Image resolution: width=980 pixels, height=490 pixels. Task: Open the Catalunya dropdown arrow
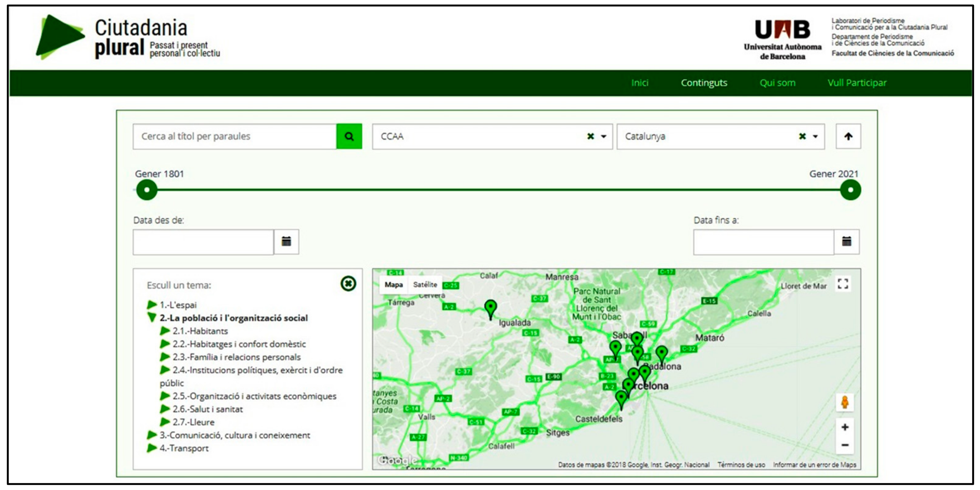(x=815, y=136)
